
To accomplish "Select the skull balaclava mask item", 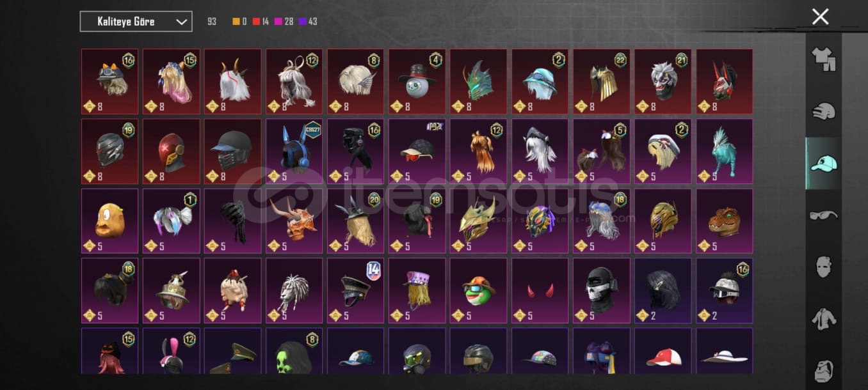I will point(602,290).
